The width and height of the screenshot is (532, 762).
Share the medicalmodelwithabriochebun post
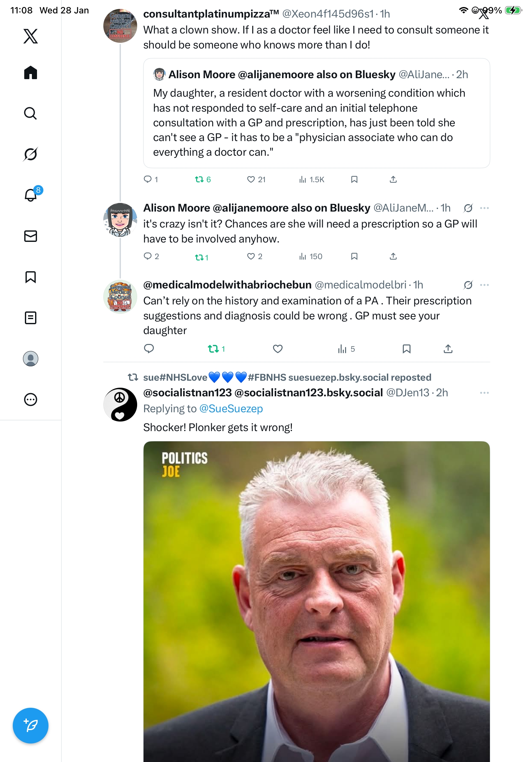[448, 349]
